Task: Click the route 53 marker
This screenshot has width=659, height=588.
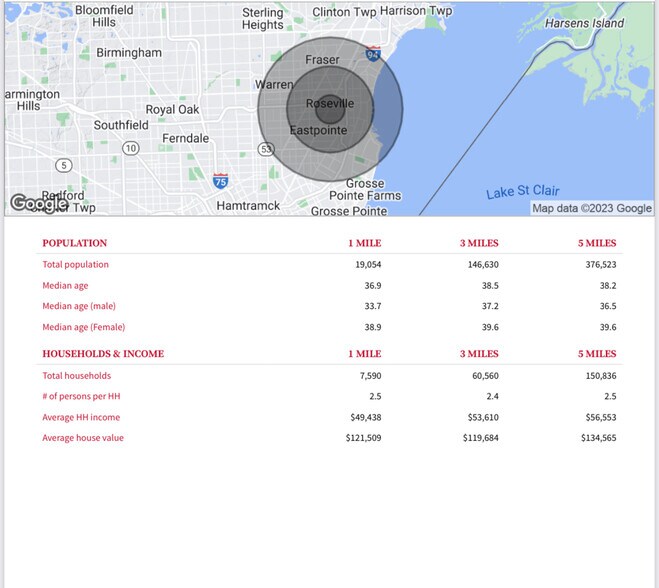Action: (266, 149)
